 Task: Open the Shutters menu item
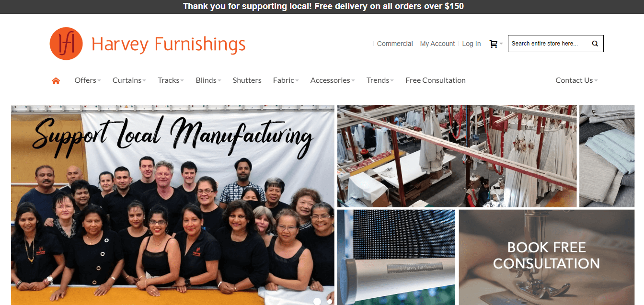247,80
